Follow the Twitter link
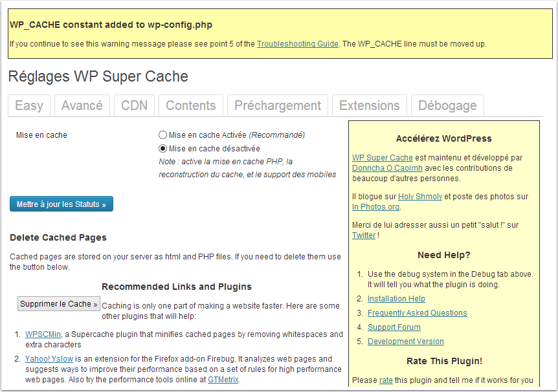Image resolution: width=558 pixels, height=392 pixels. click(x=364, y=235)
